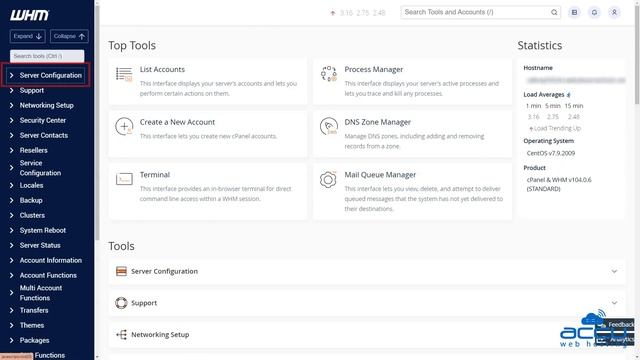640x360 pixels.
Task: Open the List Accounts link
Action: [x=162, y=69]
